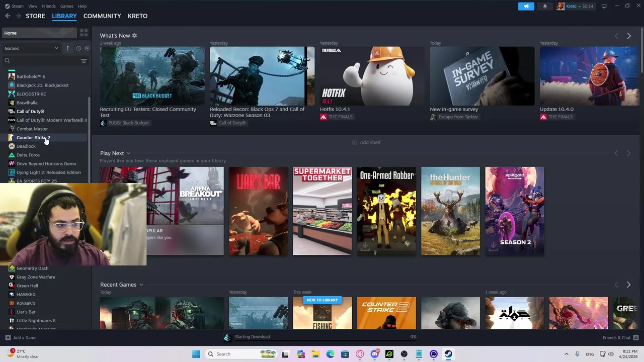Open Liar's Bar game cover in Play Next

tap(259, 211)
